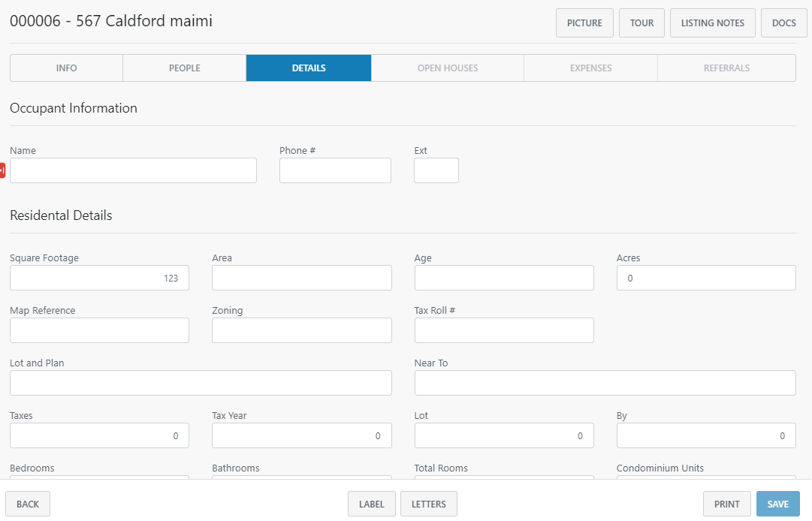Viewport: 812px width, 521px height.
Task: Select the DETAILS tab
Action: [308, 68]
